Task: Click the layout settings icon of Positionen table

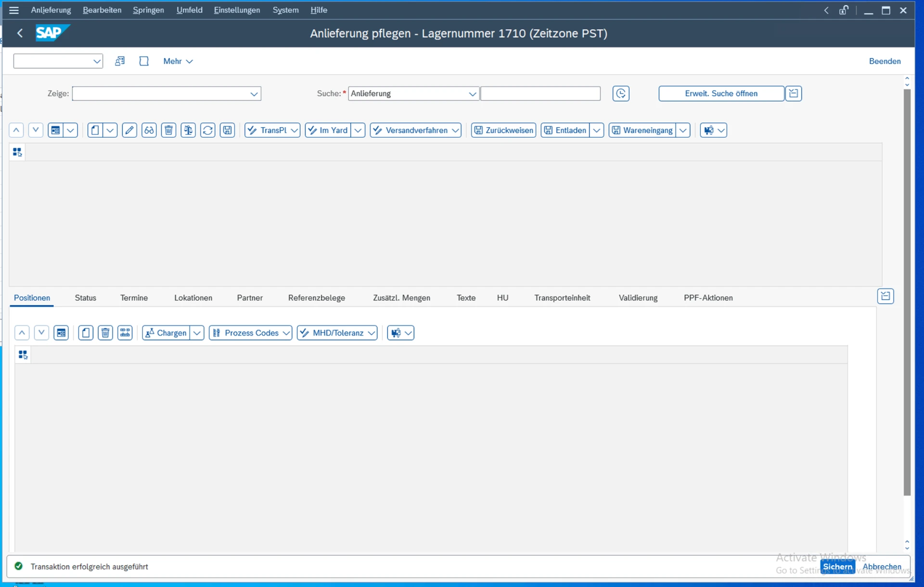Action: point(23,355)
